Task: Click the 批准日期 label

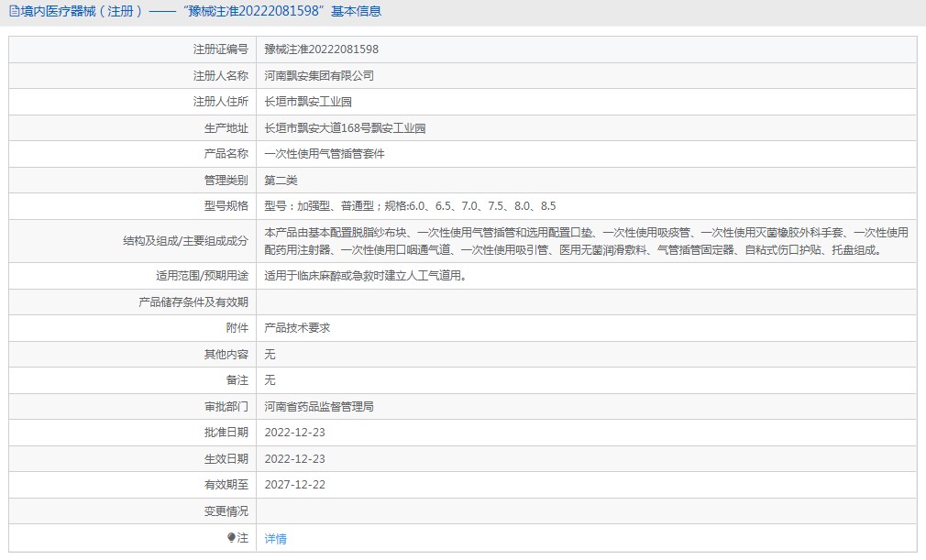Action: click(x=226, y=433)
